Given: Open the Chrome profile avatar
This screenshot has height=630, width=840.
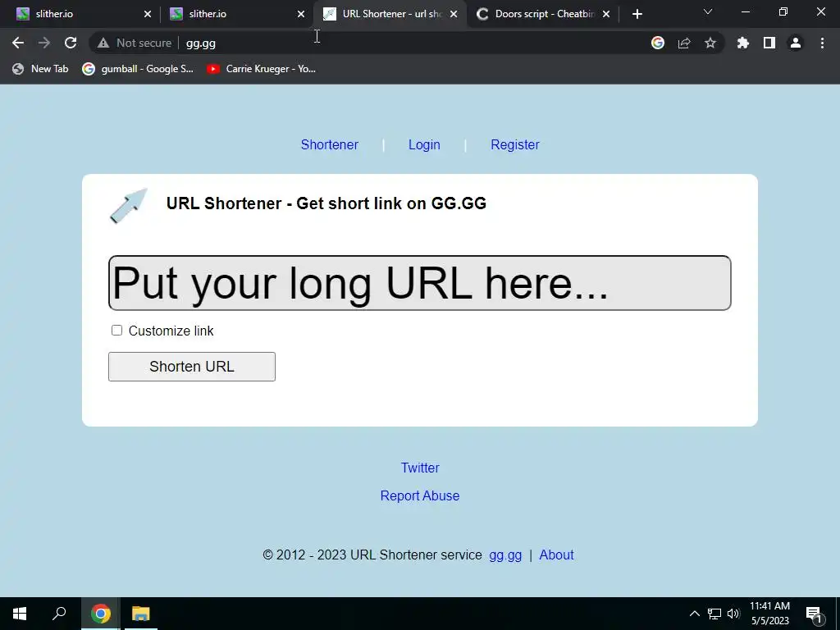Looking at the screenshot, I should 796,43.
